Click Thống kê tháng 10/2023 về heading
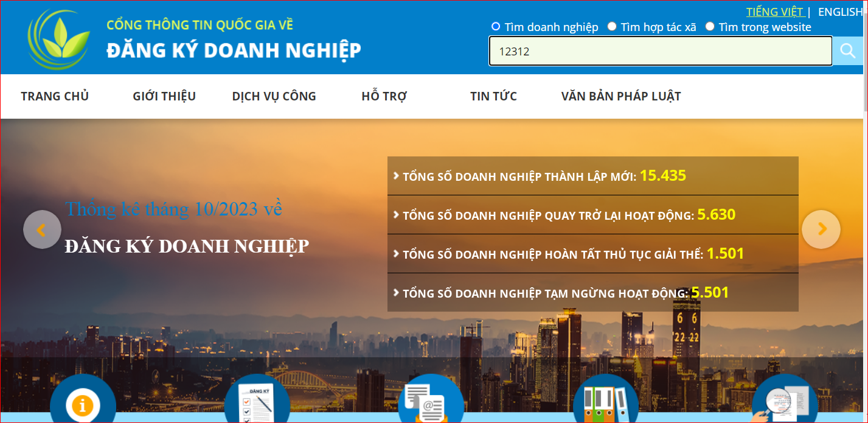The width and height of the screenshot is (868, 423). point(174,209)
